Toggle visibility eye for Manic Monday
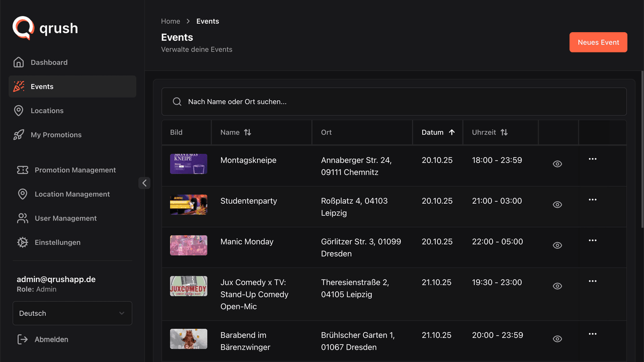644x362 pixels. click(558, 246)
